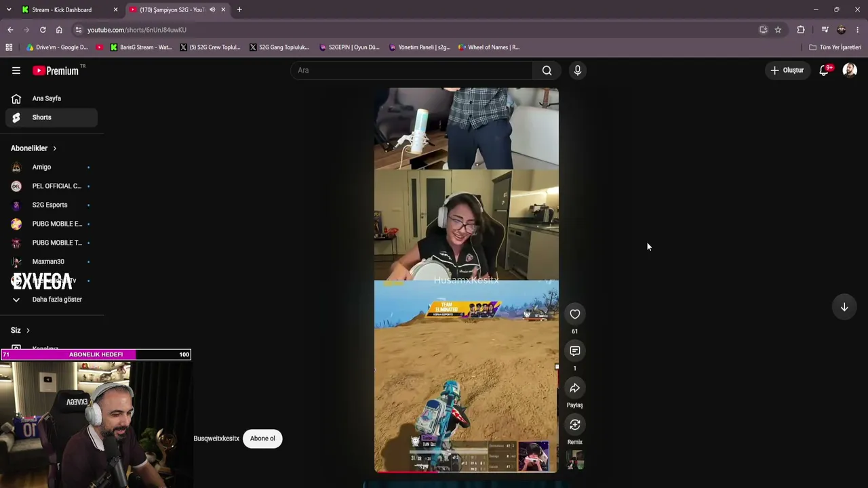868x488 pixels.
Task: Open the S2G Crew Topluluk bookmark
Action: coord(210,47)
